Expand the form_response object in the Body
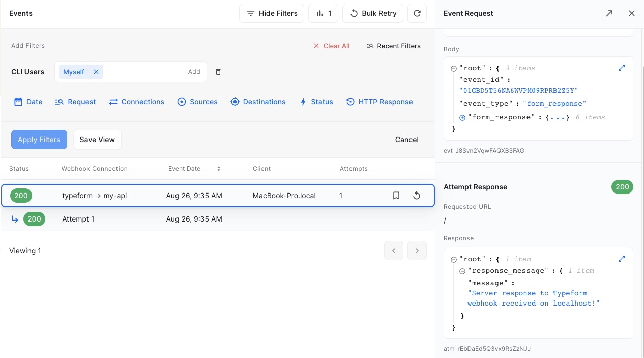 [x=462, y=117]
